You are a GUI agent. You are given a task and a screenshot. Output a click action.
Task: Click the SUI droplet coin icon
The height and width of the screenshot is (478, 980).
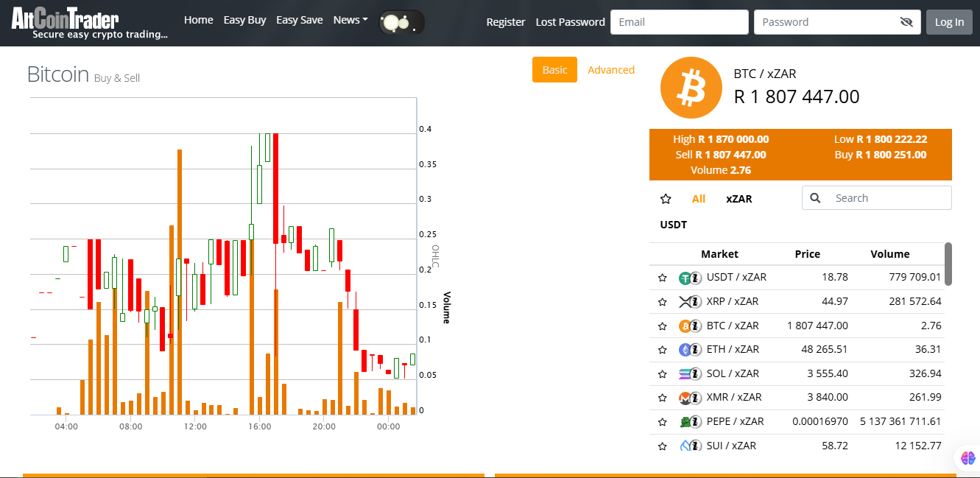[x=685, y=446]
